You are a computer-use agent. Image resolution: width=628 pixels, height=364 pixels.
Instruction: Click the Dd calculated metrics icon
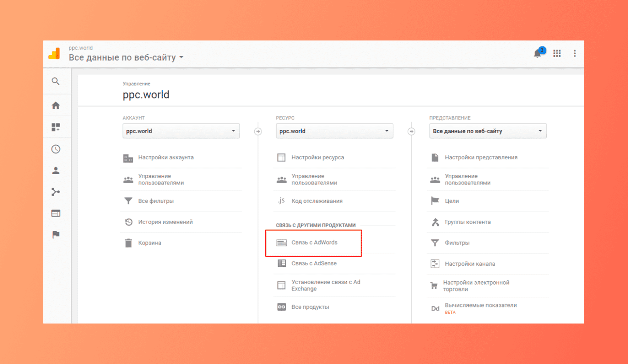tap(435, 308)
